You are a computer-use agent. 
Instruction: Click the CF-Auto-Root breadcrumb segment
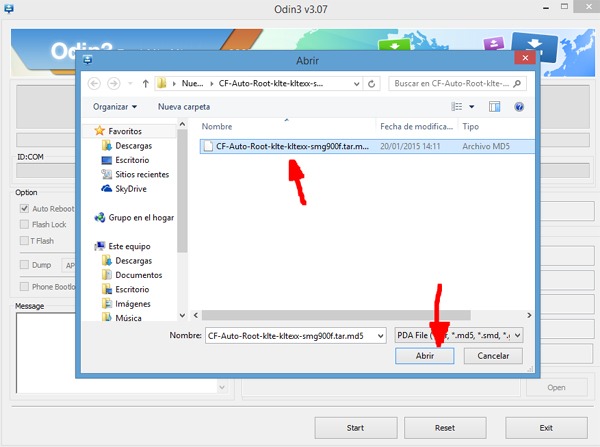point(271,83)
